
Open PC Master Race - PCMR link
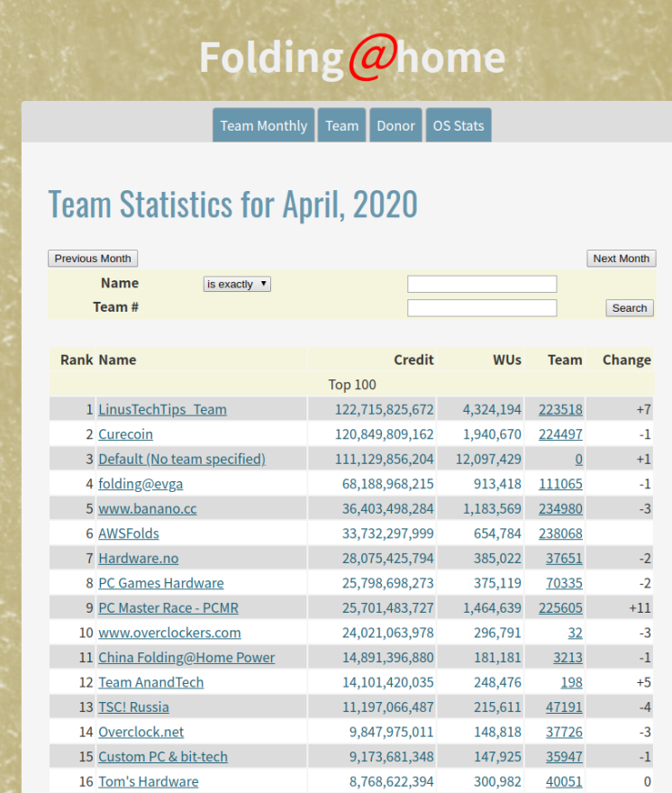pos(168,608)
